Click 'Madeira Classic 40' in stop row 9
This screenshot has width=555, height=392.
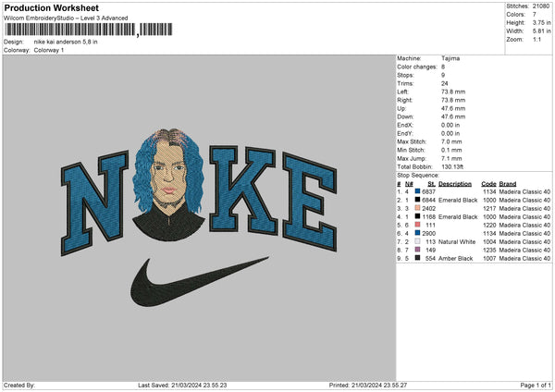tap(524, 259)
